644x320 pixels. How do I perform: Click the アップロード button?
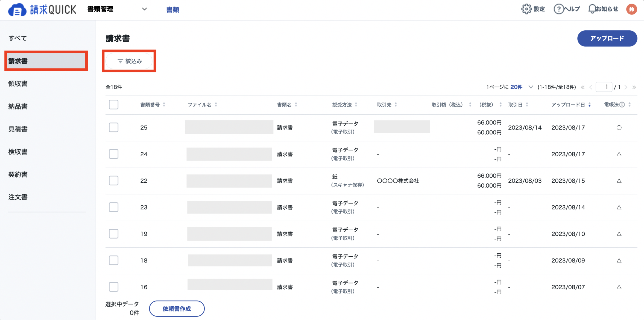(x=607, y=38)
